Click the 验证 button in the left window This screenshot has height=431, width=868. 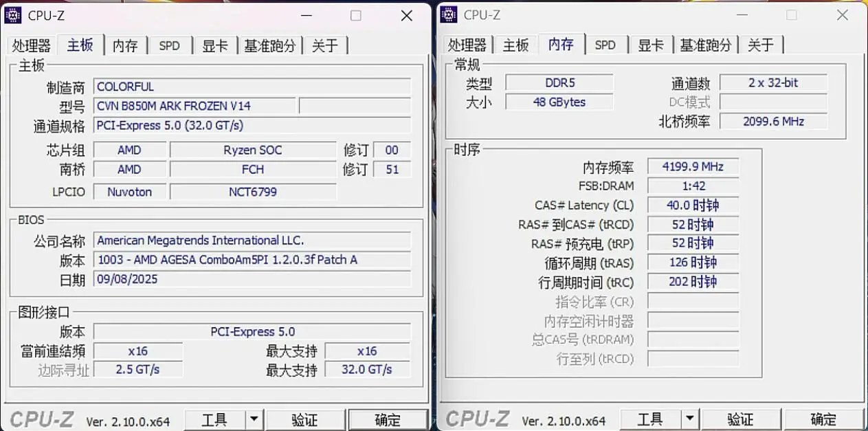pyautogui.click(x=306, y=419)
